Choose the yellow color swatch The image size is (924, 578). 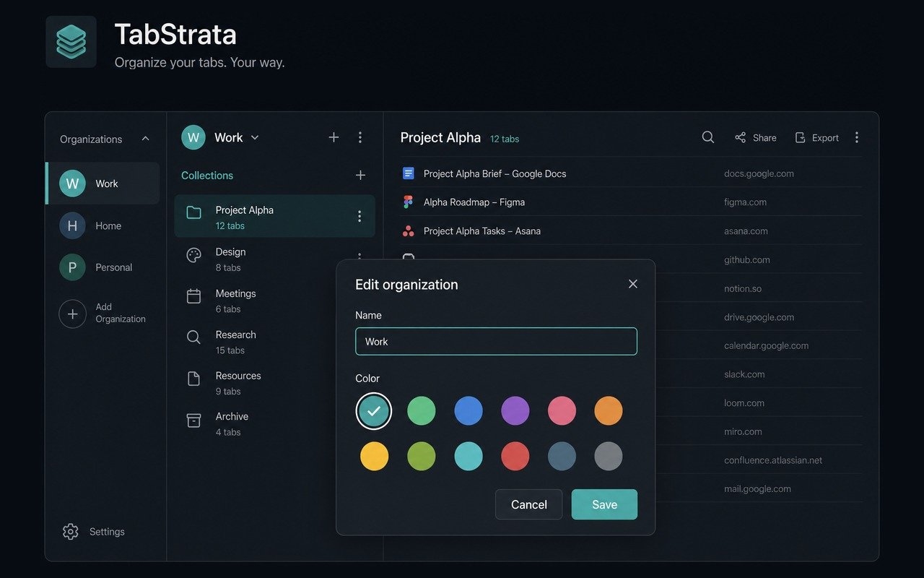click(x=374, y=457)
